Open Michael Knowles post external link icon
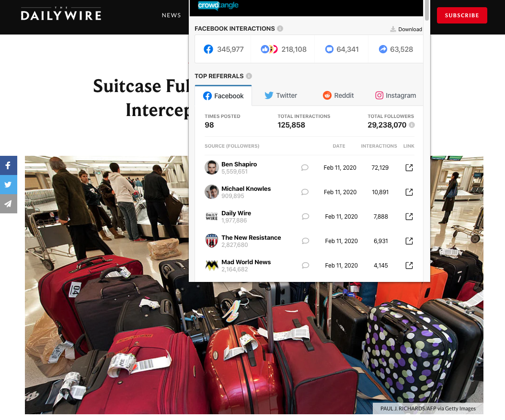505x420 pixels. [409, 192]
